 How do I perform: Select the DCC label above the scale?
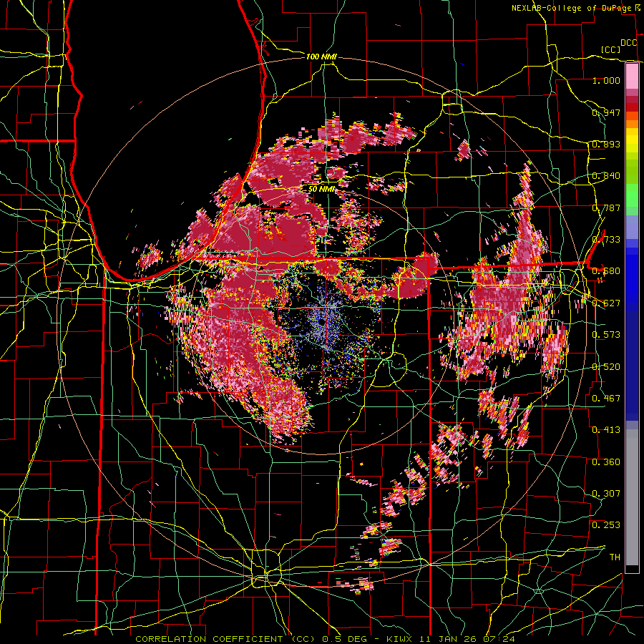click(x=628, y=43)
